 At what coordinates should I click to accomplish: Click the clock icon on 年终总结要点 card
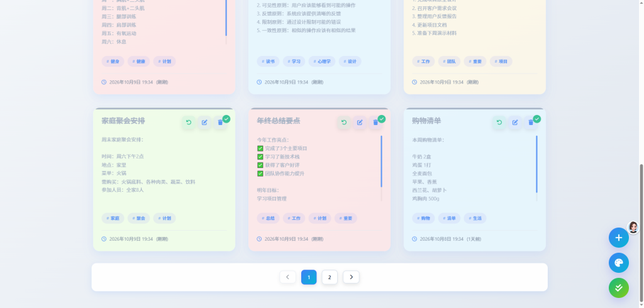(x=259, y=239)
